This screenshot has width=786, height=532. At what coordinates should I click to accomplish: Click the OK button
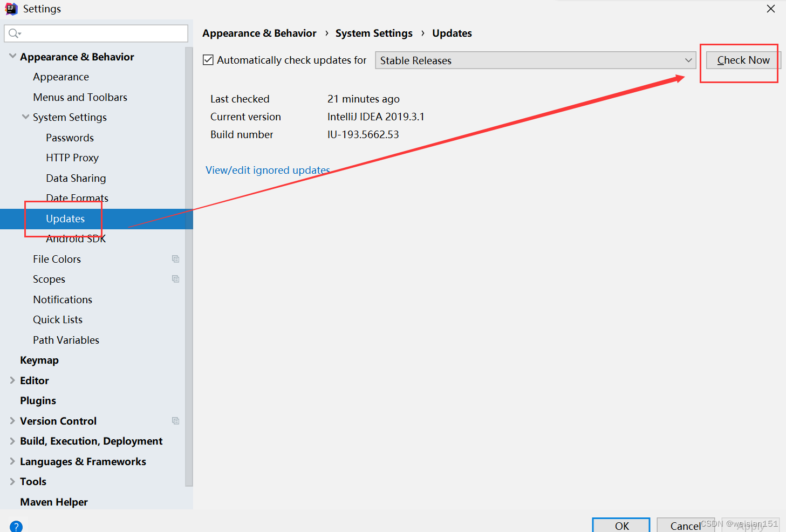tap(621, 526)
